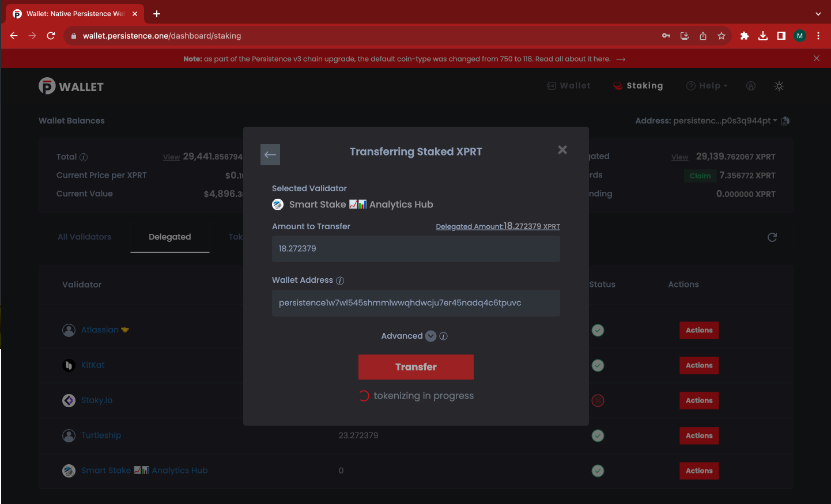Image resolution: width=831 pixels, height=504 pixels.
Task: Toggle the light/dark theme sun icon
Action: (x=779, y=86)
